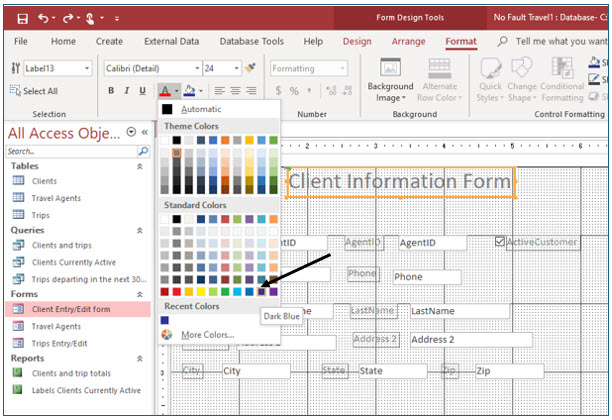
Task: Open the Background Color dropdown arrow
Action: coord(201,91)
